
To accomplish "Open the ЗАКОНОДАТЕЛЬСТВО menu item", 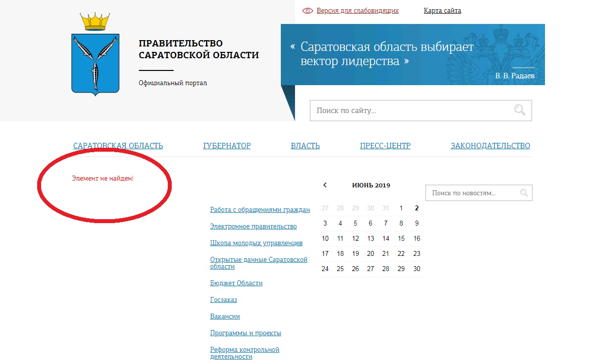I will [490, 146].
